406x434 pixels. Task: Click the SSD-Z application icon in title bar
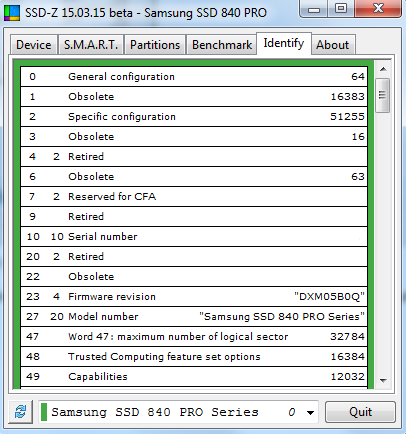[x=12, y=13]
